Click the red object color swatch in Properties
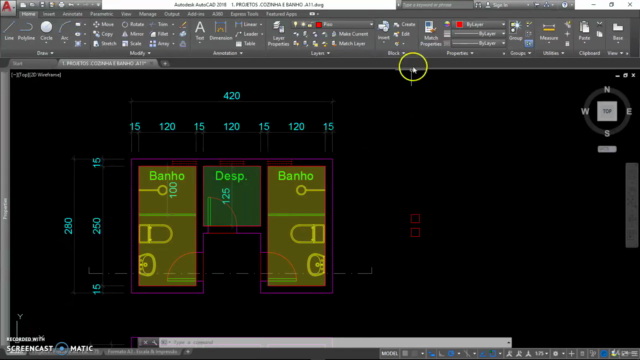The image size is (640, 360). coord(459,24)
